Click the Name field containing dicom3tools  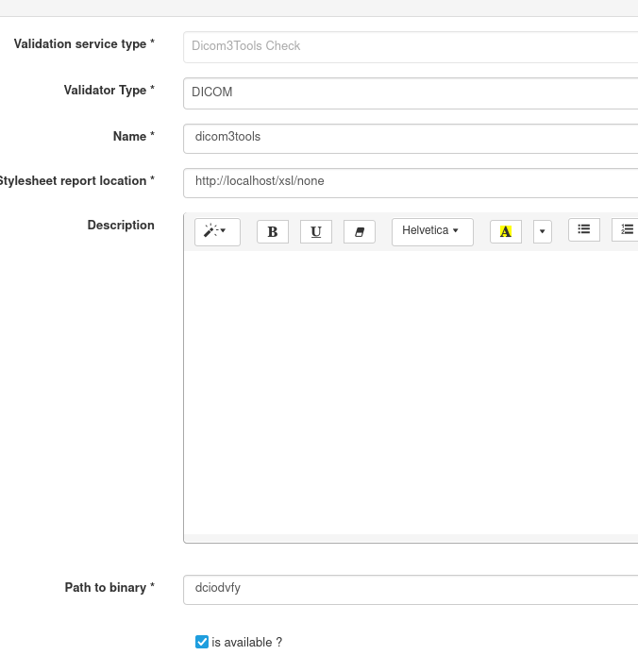pos(411,138)
